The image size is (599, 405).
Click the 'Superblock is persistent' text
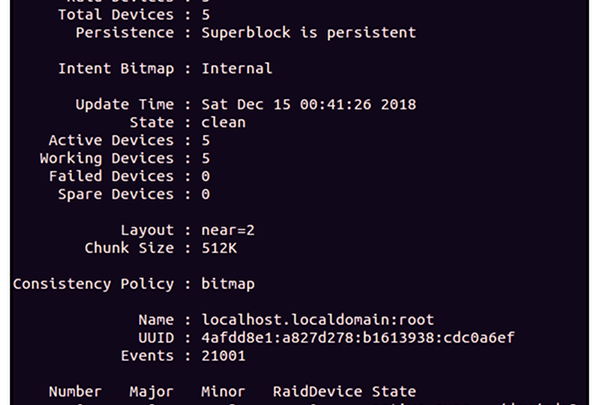click(x=309, y=32)
